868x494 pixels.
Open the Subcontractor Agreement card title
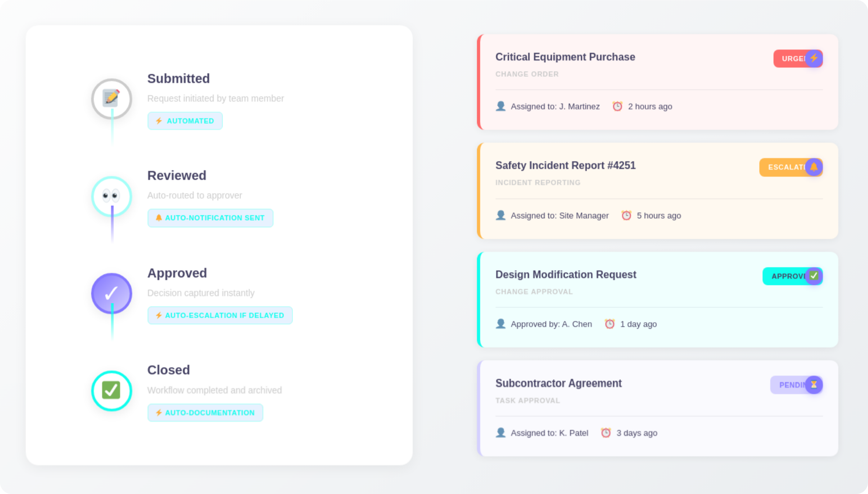click(558, 383)
